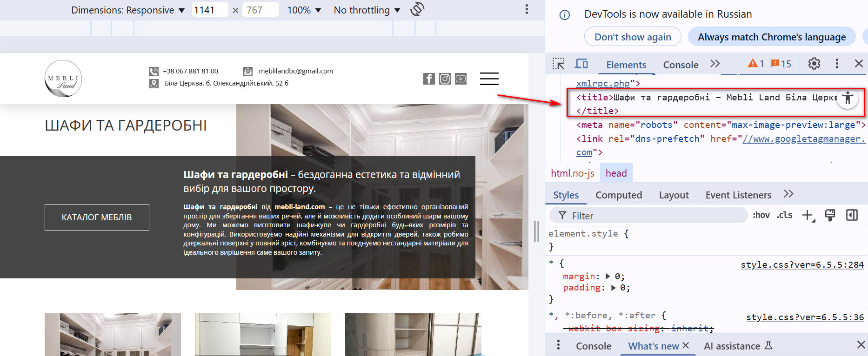The width and height of the screenshot is (868, 356).
Task: Click the inspect element picker icon
Action: (x=558, y=64)
